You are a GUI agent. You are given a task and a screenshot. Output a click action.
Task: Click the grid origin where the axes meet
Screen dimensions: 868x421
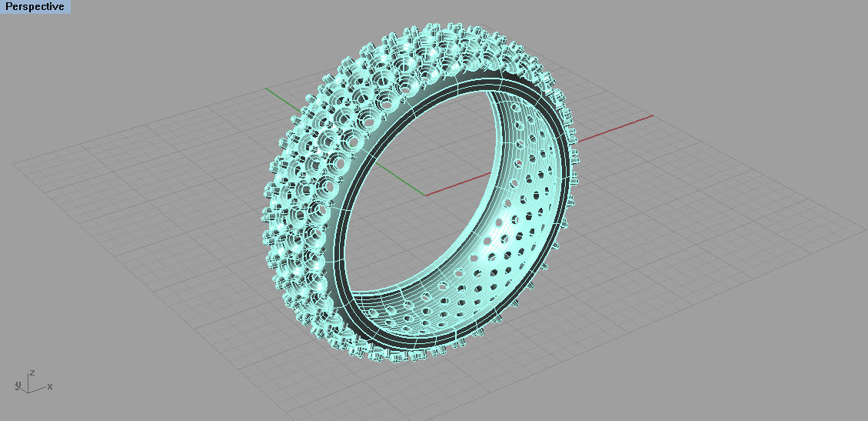tap(424, 195)
